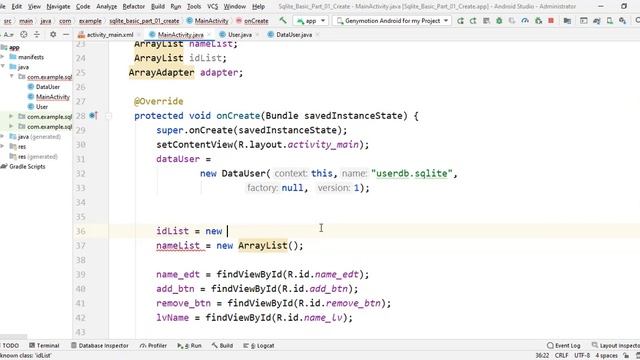The height and width of the screenshot is (360, 640).
Task: Click the Run with Coverage icon
Action: tap(512, 21)
